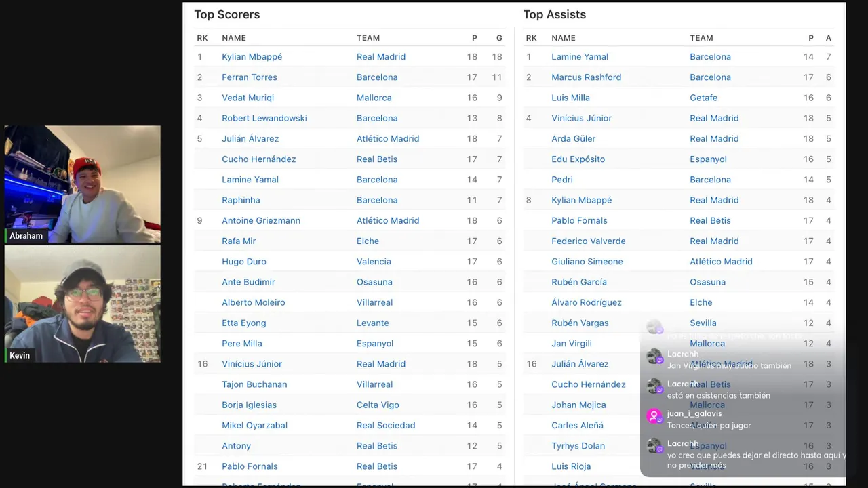Open Marcus Rashford's player page
868x488 pixels.
tap(586, 77)
